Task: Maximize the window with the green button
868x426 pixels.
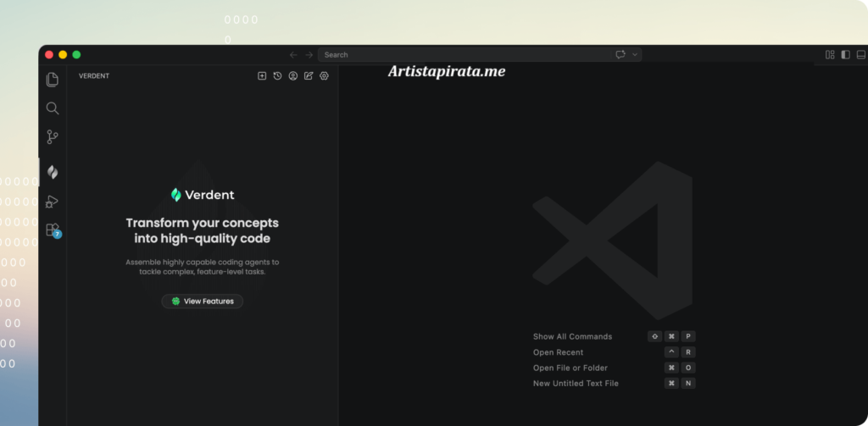Action: coord(76,55)
